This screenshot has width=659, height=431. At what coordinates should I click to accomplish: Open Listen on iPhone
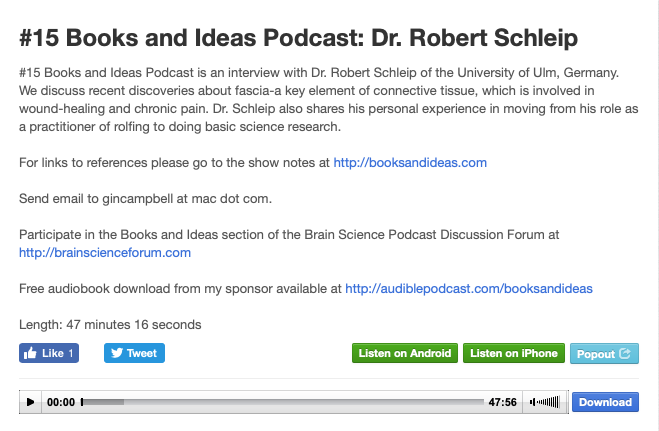click(514, 353)
